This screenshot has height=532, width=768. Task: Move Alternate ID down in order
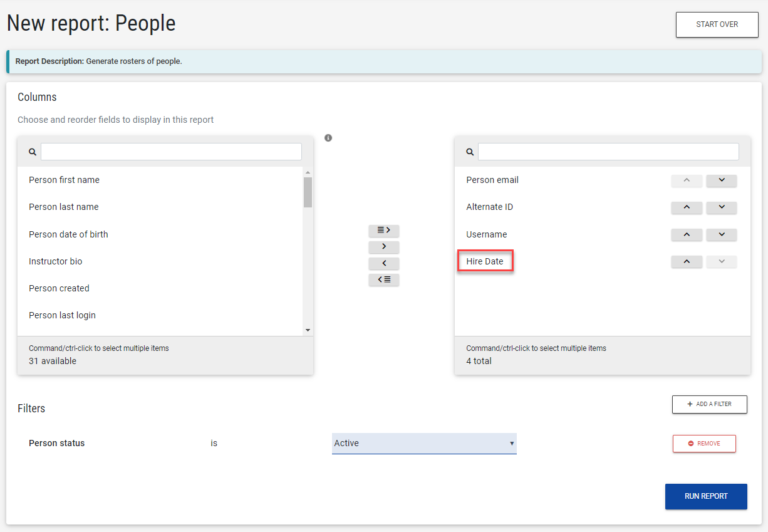coord(721,207)
